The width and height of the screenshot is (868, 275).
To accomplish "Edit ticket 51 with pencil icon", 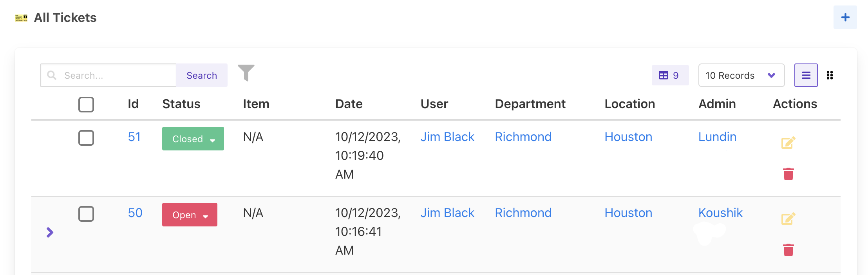I will (788, 143).
